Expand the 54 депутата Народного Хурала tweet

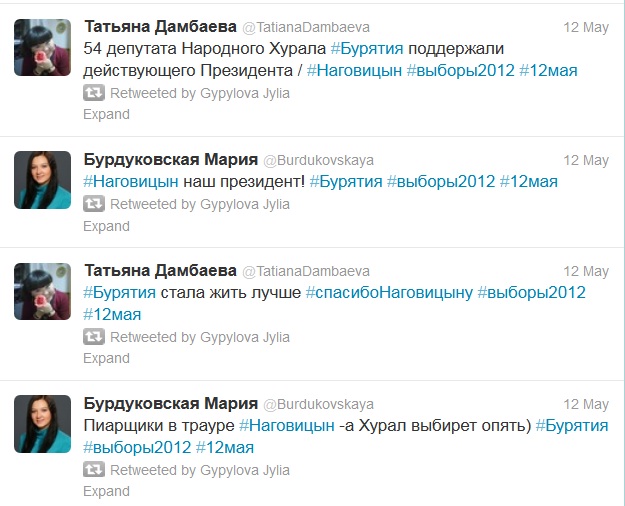pos(106,114)
